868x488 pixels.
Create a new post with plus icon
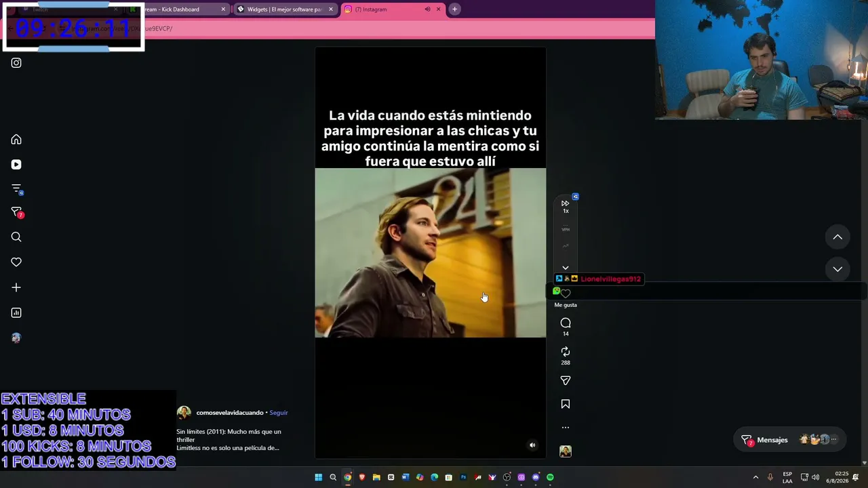point(16,287)
